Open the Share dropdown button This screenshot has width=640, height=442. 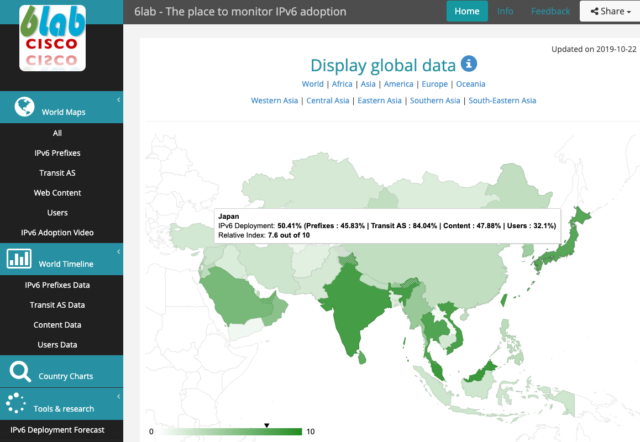609,11
